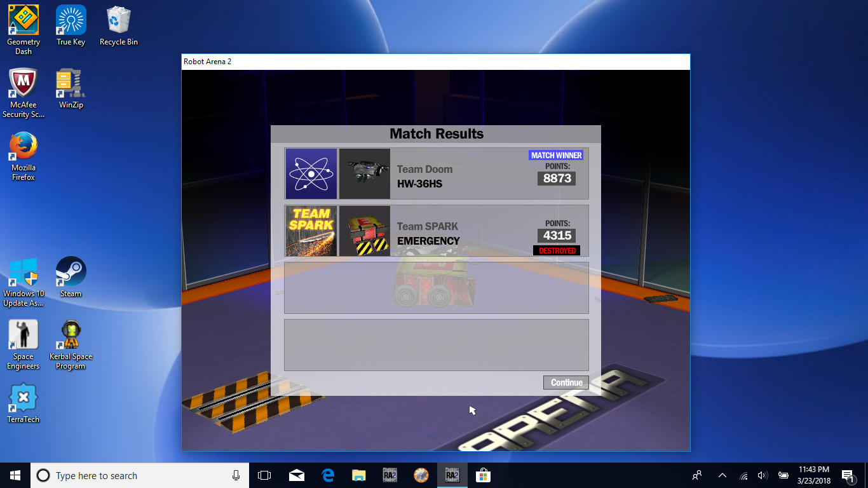
Task: Click the Team SPARK logo image
Action: [x=311, y=231]
